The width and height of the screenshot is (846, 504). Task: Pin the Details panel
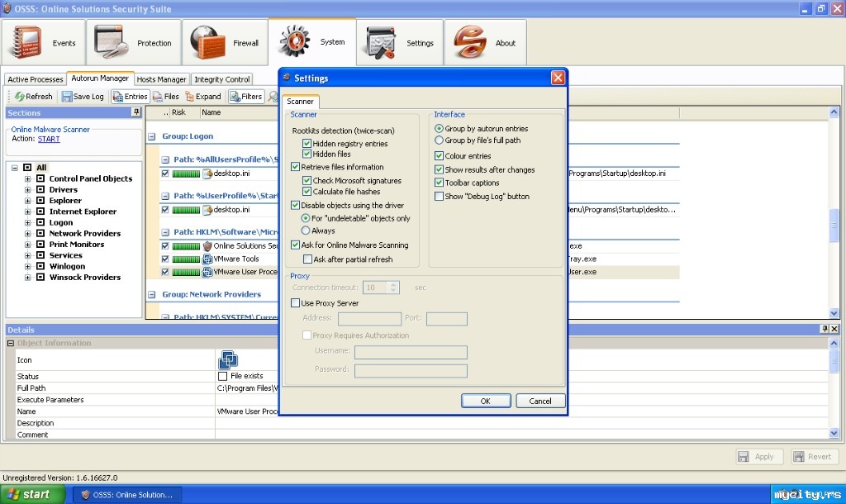click(825, 329)
